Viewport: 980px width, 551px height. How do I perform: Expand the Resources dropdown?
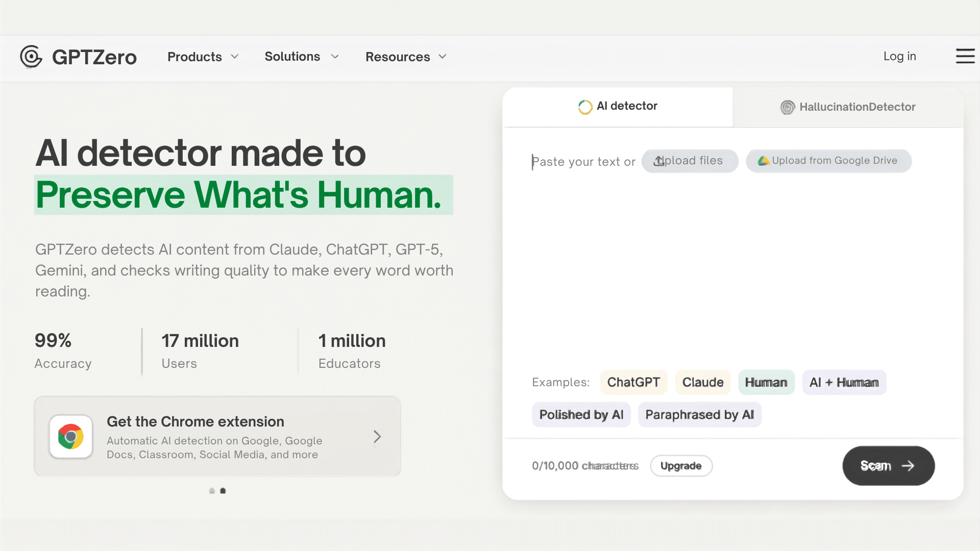coord(406,57)
